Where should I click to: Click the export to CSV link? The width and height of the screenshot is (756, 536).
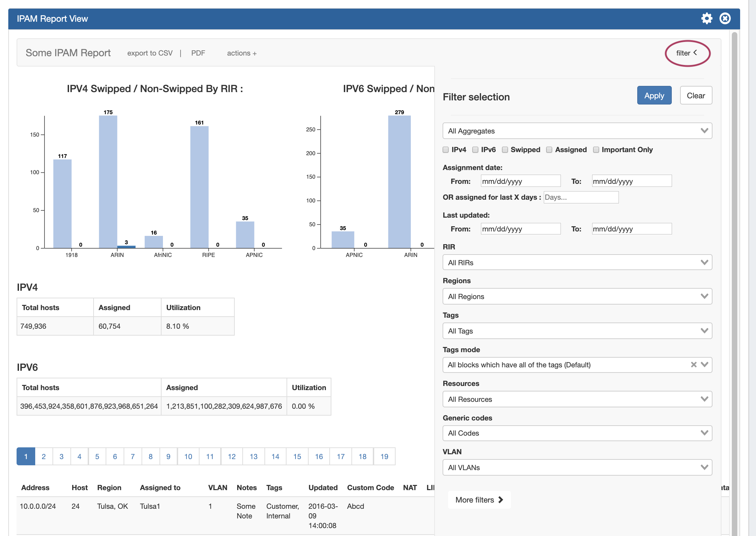point(150,53)
